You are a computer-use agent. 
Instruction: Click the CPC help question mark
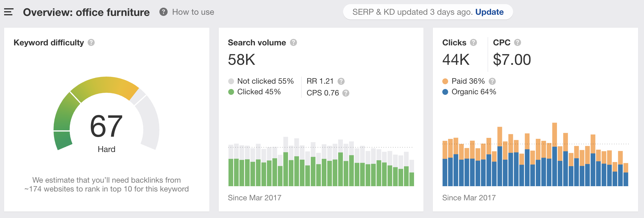[x=518, y=43]
